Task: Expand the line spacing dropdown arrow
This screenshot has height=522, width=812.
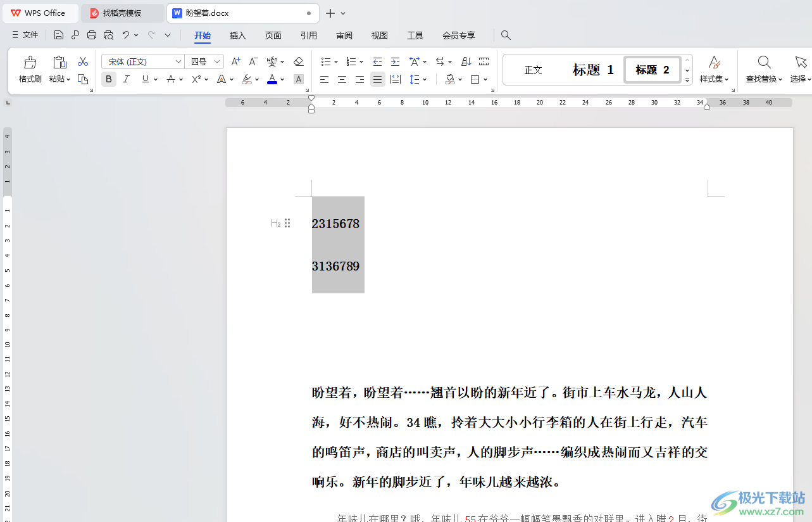Action: (x=425, y=79)
